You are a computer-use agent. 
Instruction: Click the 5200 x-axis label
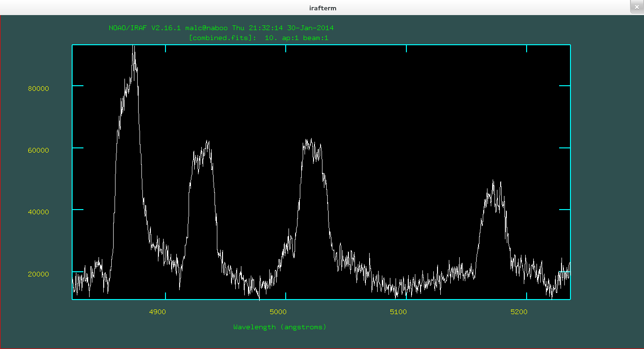pyautogui.click(x=519, y=312)
